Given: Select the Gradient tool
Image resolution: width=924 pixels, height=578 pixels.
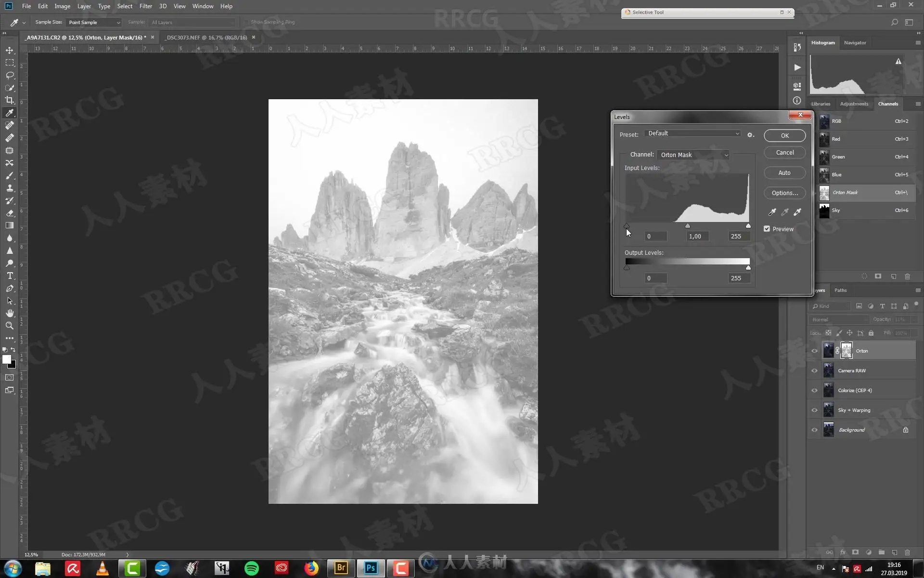Looking at the screenshot, I should tap(10, 225).
